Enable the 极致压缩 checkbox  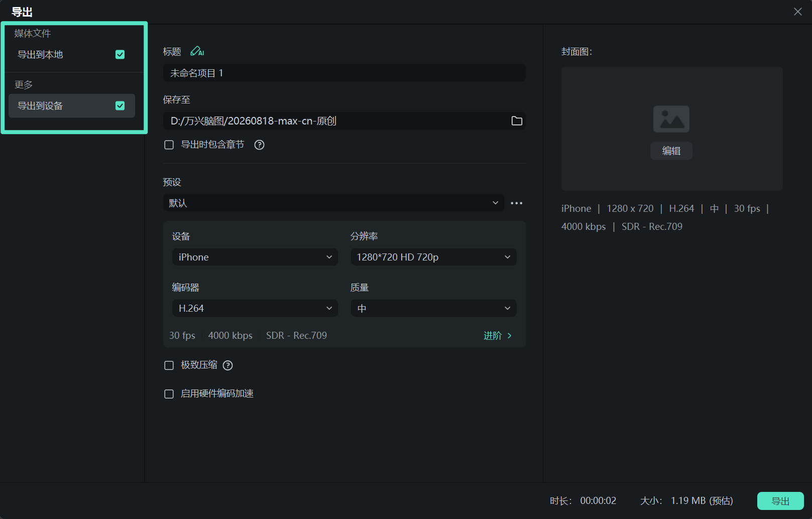tap(169, 365)
